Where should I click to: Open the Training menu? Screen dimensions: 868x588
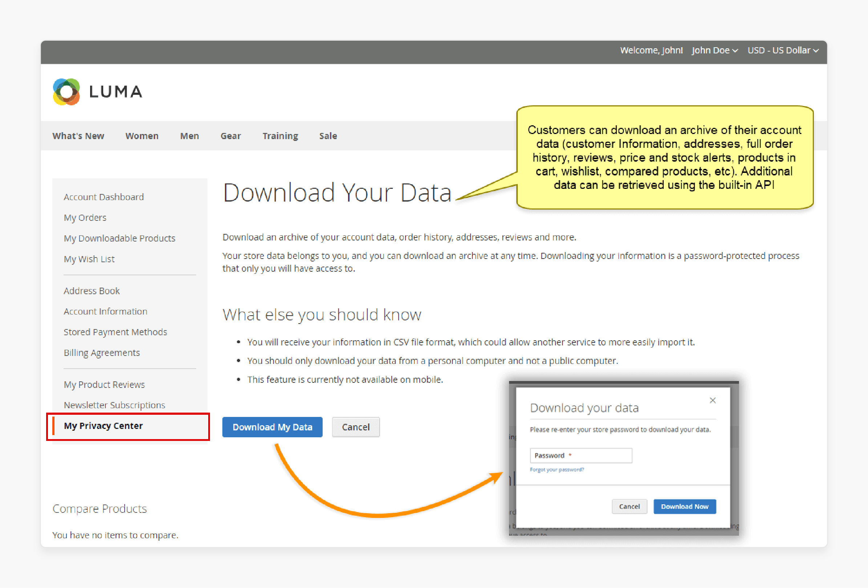280,136
